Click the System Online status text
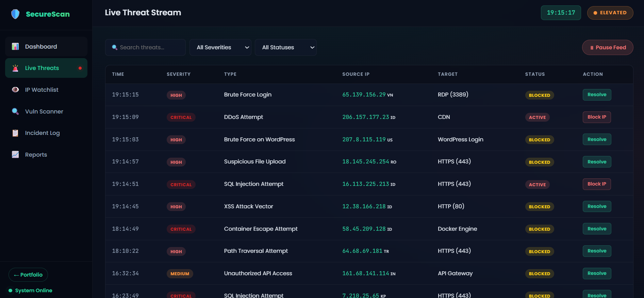This screenshot has height=298, width=644. (x=34, y=291)
